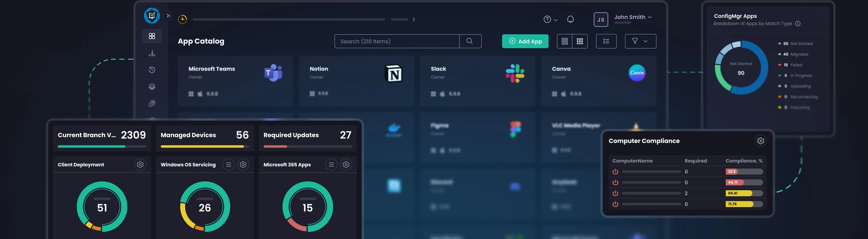Select the Failed legend entry
868x239 pixels.
point(790,65)
